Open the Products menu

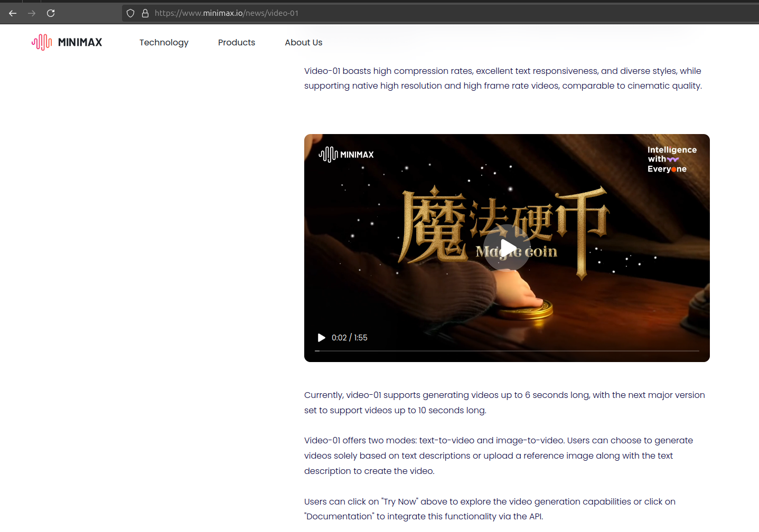(237, 43)
